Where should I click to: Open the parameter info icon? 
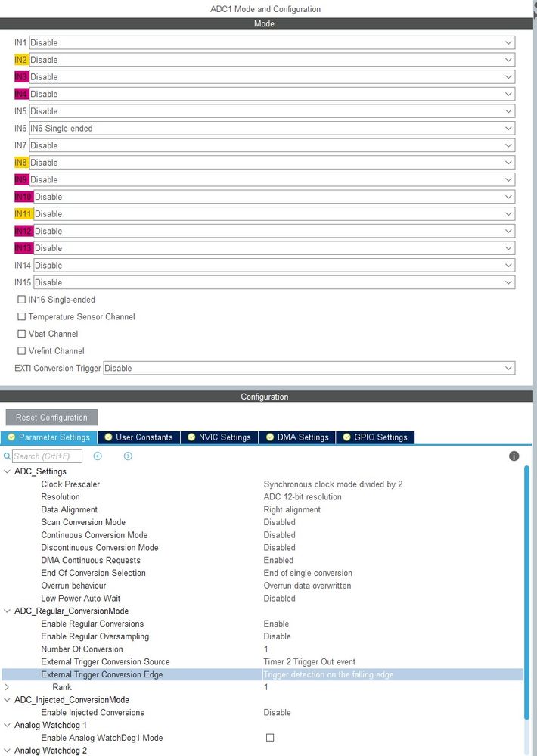click(x=514, y=456)
